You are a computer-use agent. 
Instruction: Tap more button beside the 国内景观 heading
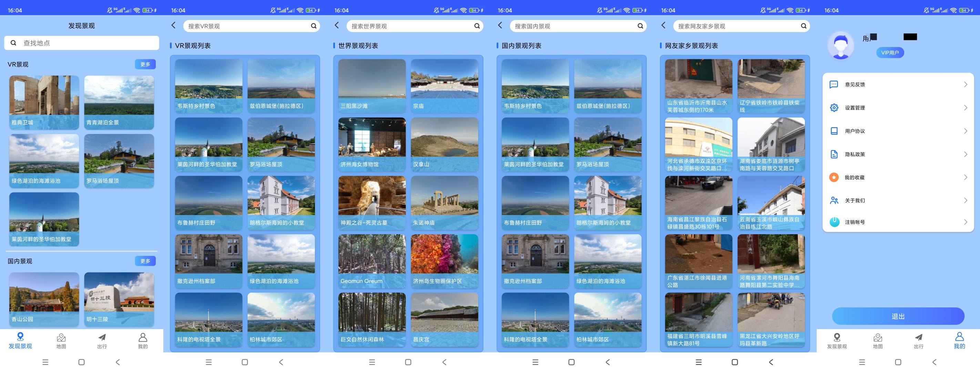[x=145, y=261]
